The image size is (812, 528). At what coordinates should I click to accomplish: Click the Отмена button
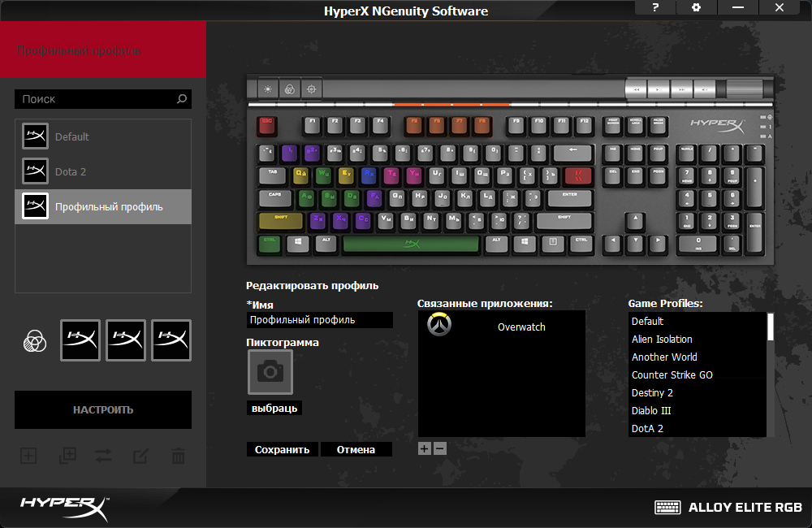point(356,450)
